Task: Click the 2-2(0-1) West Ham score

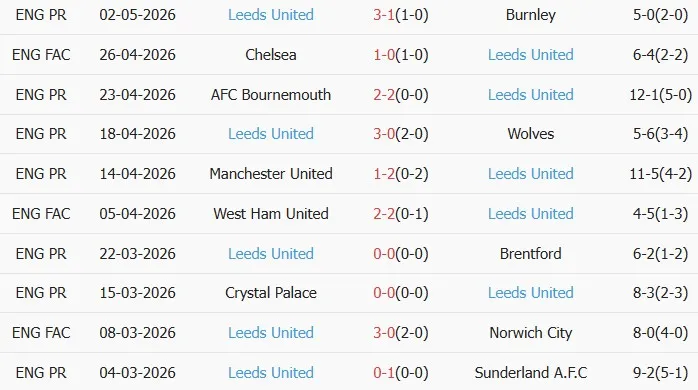Action: 401,214
